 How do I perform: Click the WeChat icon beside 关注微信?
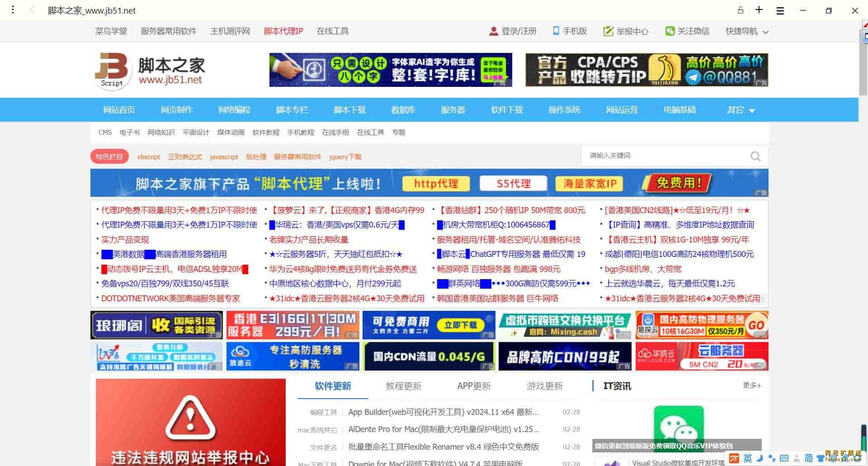[x=670, y=31]
